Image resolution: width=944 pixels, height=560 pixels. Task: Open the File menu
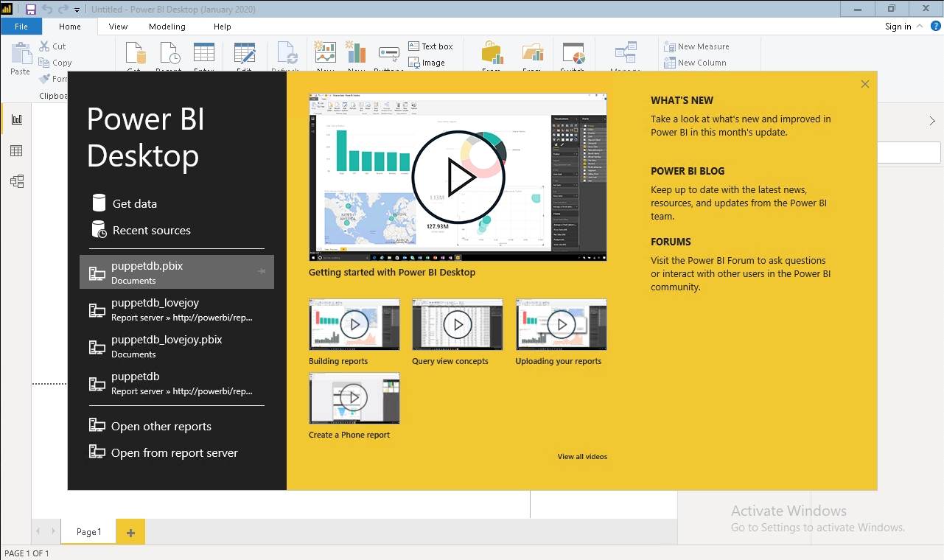click(x=21, y=27)
